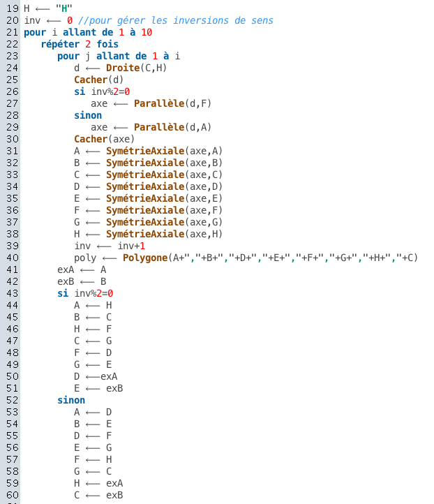Click the 'G ← C' line 58
The height and width of the screenshot is (504, 434).
(x=93, y=471)
